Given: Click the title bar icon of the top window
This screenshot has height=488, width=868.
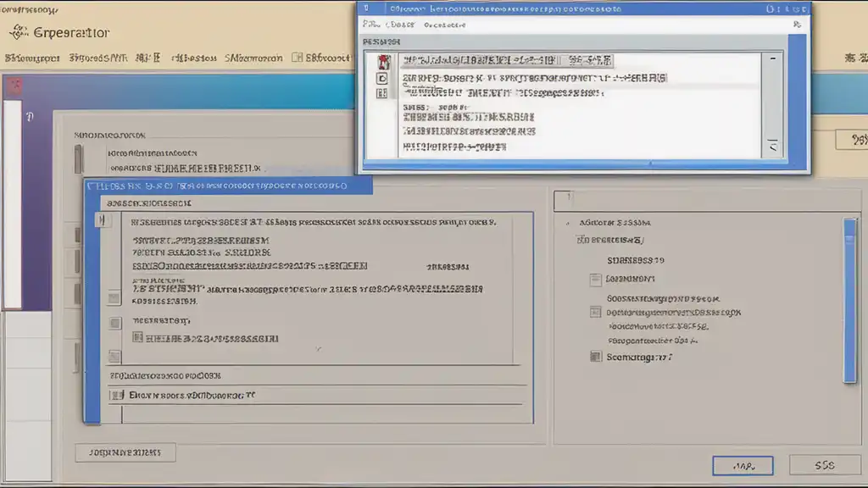Looking at the screenshot, I should (x=366, y=8).
